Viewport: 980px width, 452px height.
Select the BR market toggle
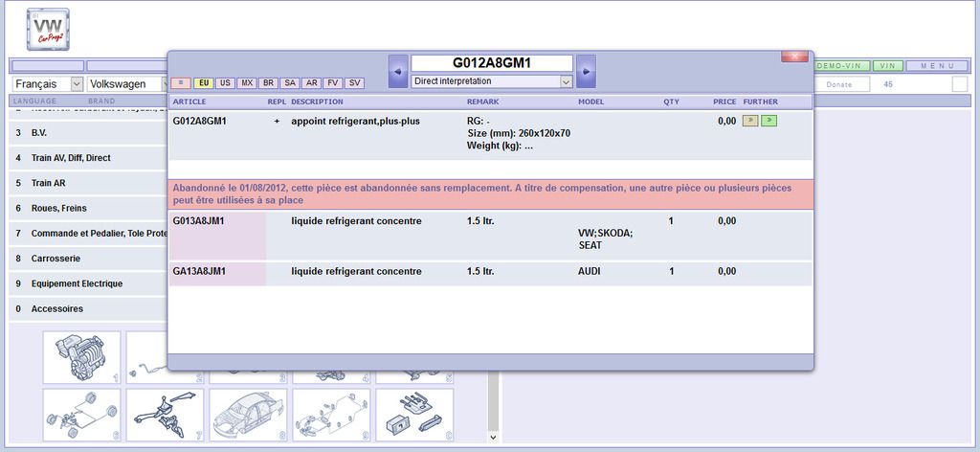point(268,83)
